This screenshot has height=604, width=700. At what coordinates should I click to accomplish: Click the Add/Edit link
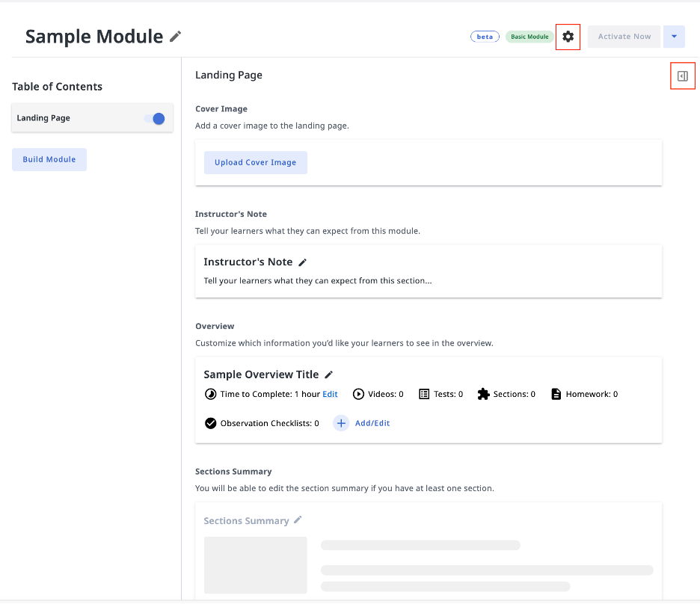[372, 423]
